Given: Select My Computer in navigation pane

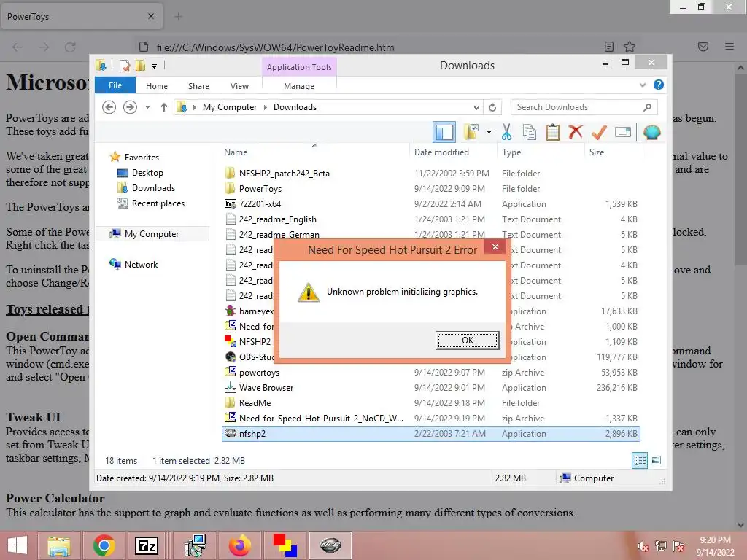Looking at the screenshot, I should click(152, 234).
